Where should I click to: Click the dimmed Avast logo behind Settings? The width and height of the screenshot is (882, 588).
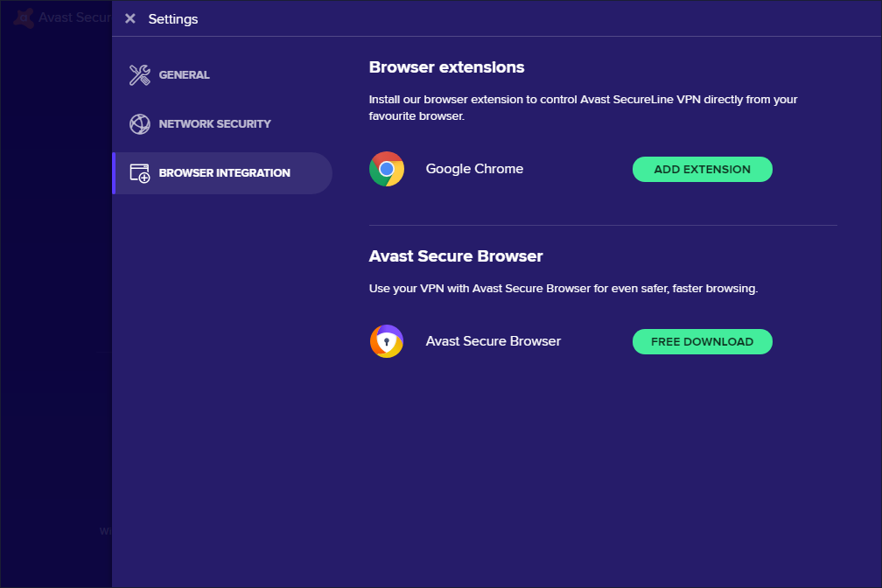click(24, 17)
